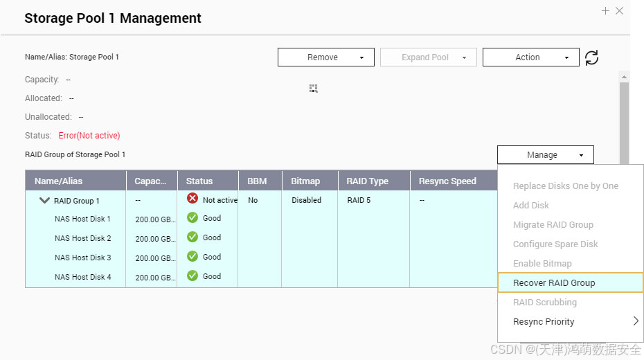
Task: Open the Action dropdown
Action: (x=530, y=57)
